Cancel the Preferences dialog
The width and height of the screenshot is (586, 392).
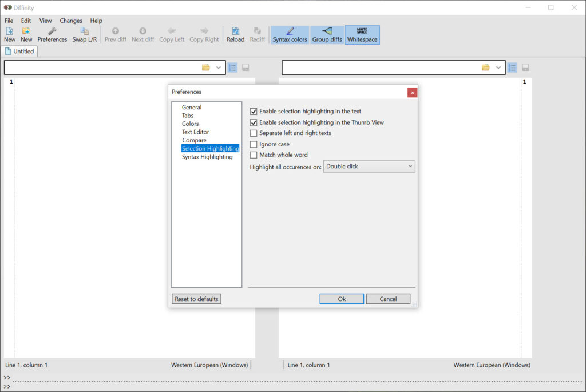[389, 299]
